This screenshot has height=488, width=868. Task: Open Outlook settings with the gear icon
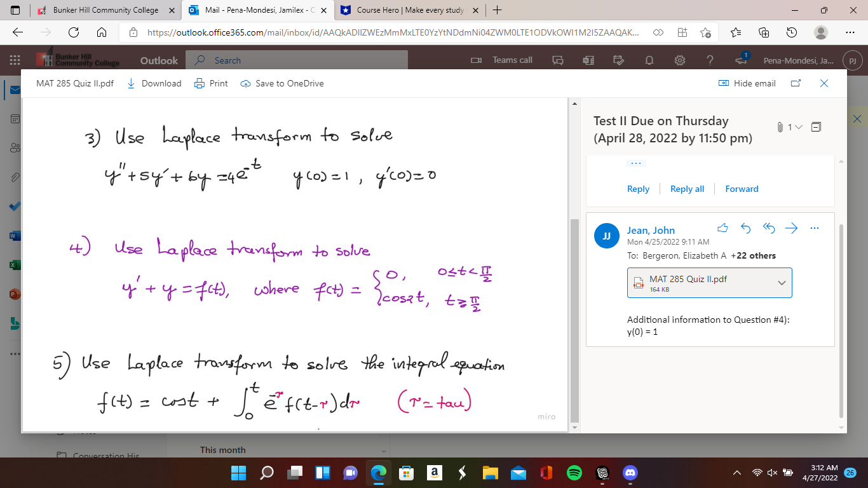click(679, 60)
